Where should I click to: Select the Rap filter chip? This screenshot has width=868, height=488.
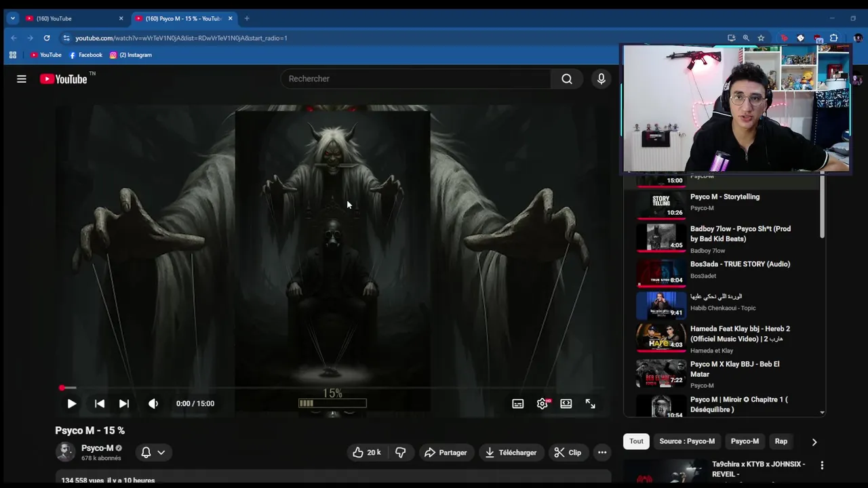(781, 441)
